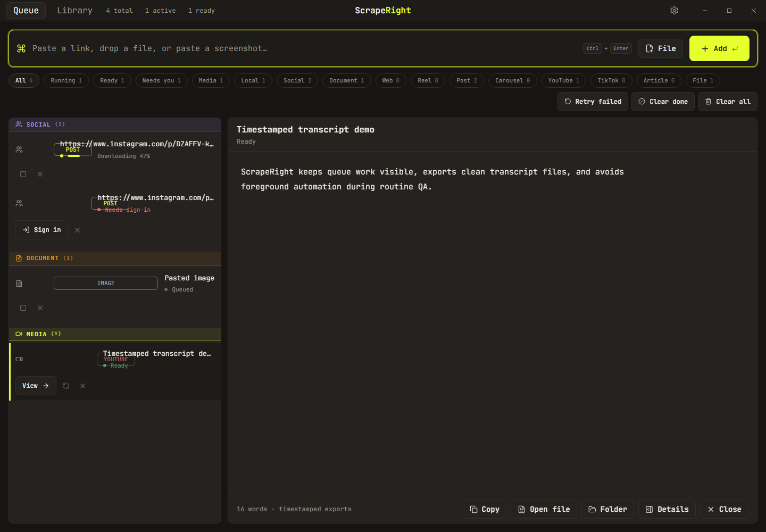Filter by Local items
The width and height of the screenshot is (766, 532).
pos(253,80)
